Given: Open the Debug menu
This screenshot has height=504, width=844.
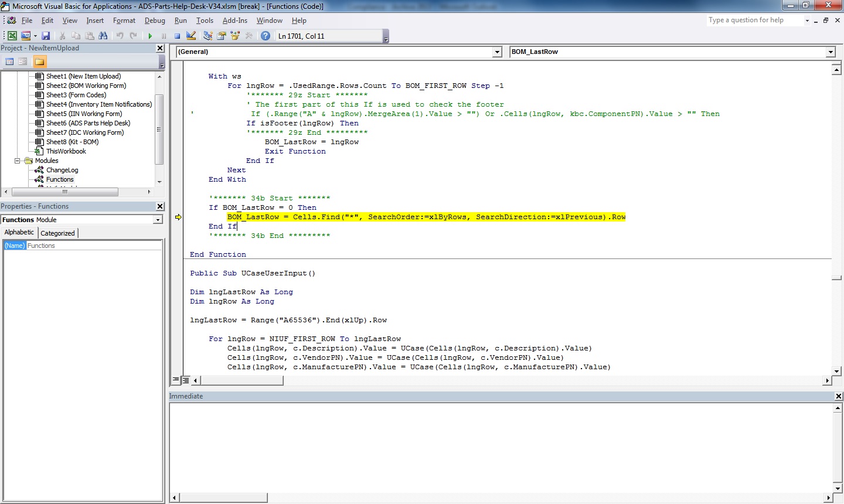Looking at the screenshot, I should point(155,21).
